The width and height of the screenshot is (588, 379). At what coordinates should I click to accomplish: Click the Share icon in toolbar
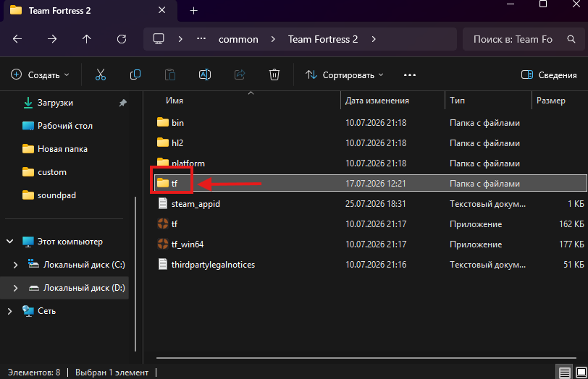[240, 74]
